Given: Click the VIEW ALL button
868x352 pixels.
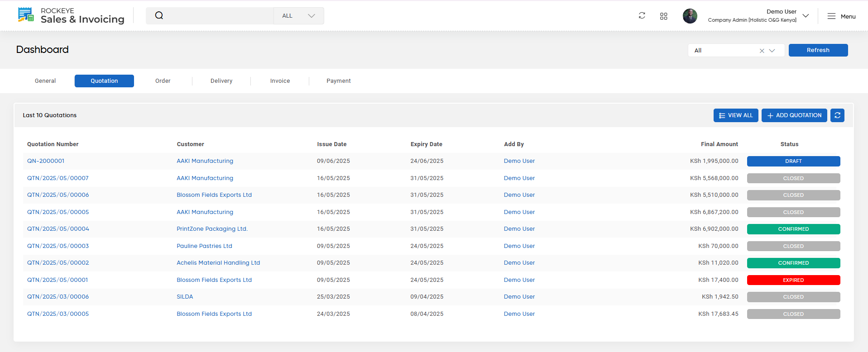Looking at the screenshot, I should click(736, 115).
